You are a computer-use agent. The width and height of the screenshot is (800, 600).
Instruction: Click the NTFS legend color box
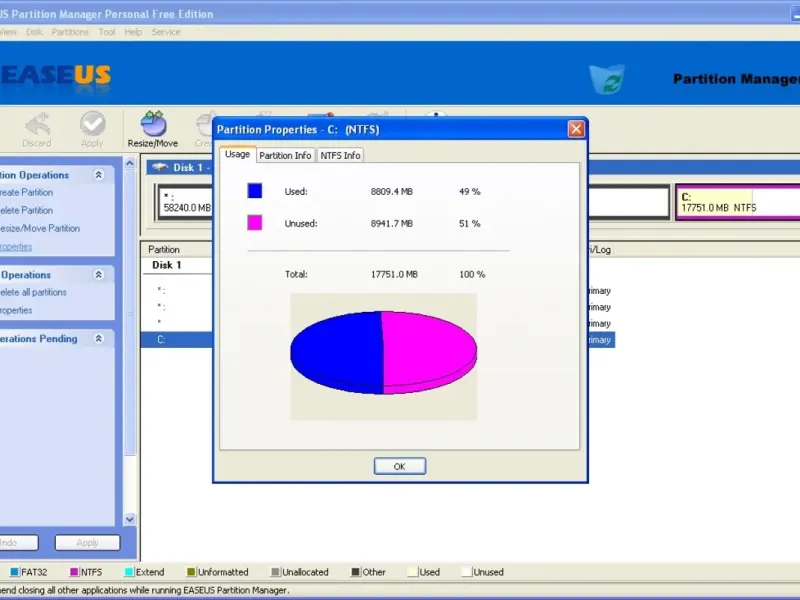74,572
